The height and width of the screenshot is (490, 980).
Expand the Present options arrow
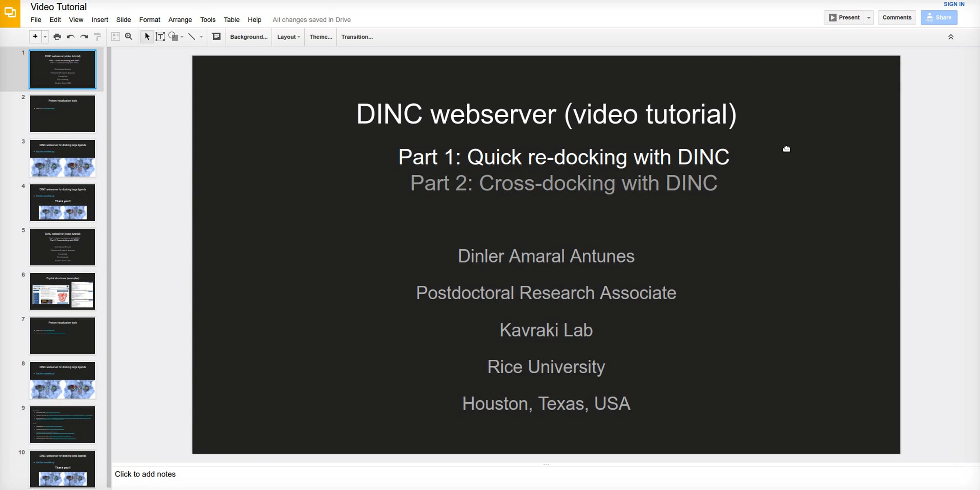[869, 18]
